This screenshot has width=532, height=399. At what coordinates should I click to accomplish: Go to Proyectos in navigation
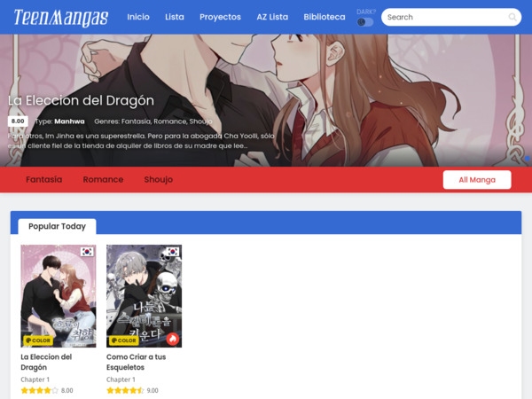220,17
